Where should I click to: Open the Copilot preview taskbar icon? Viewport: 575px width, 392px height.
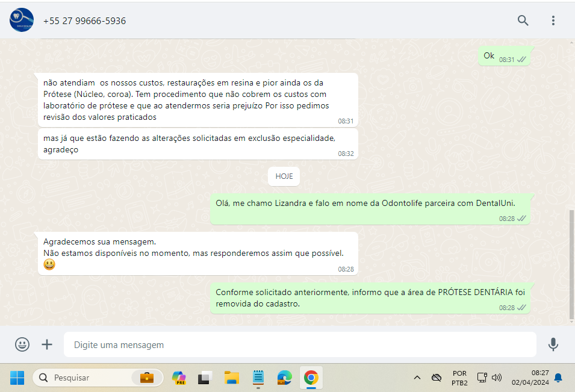tap(179, 378)
